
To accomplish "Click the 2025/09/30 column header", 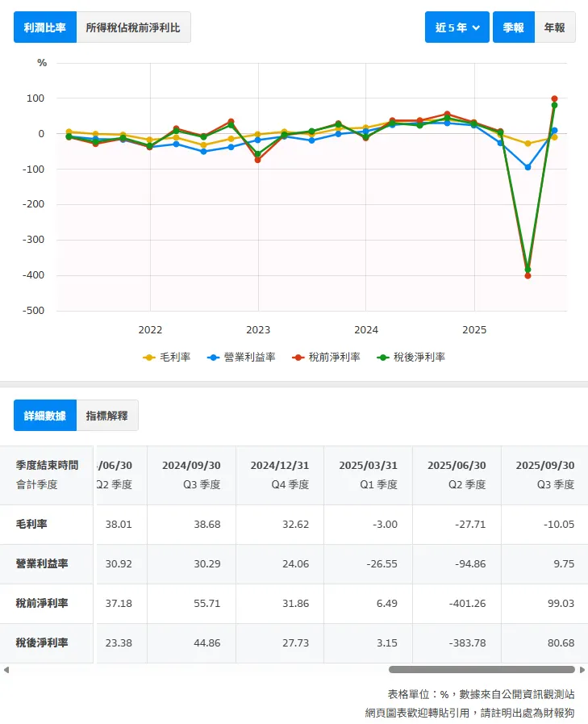I will (x=544, y=475).
